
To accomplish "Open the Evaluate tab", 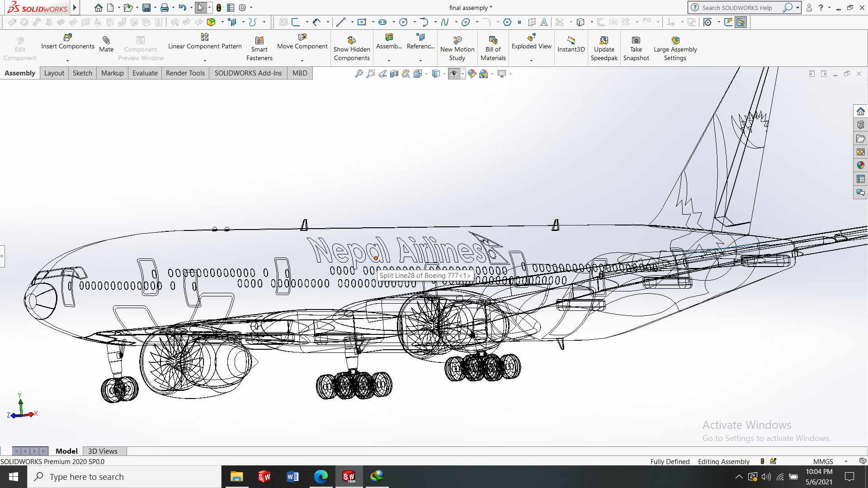I will [145, 73].
